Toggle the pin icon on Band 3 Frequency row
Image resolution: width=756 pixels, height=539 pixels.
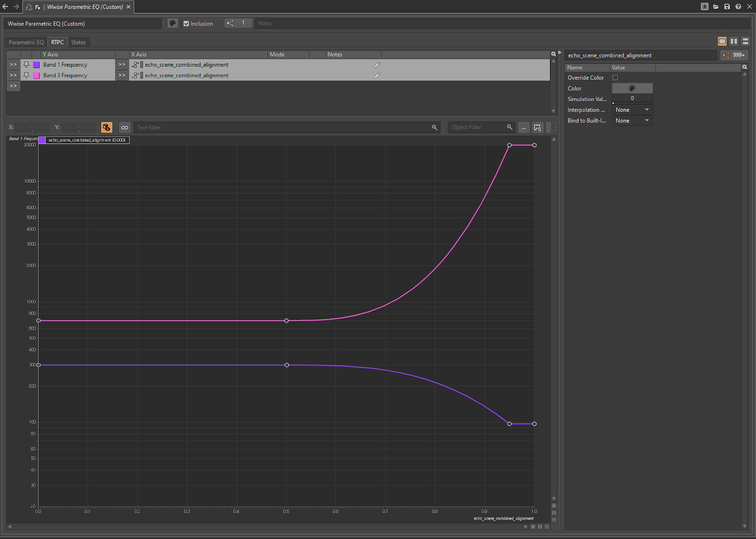(x=26, y=75)
